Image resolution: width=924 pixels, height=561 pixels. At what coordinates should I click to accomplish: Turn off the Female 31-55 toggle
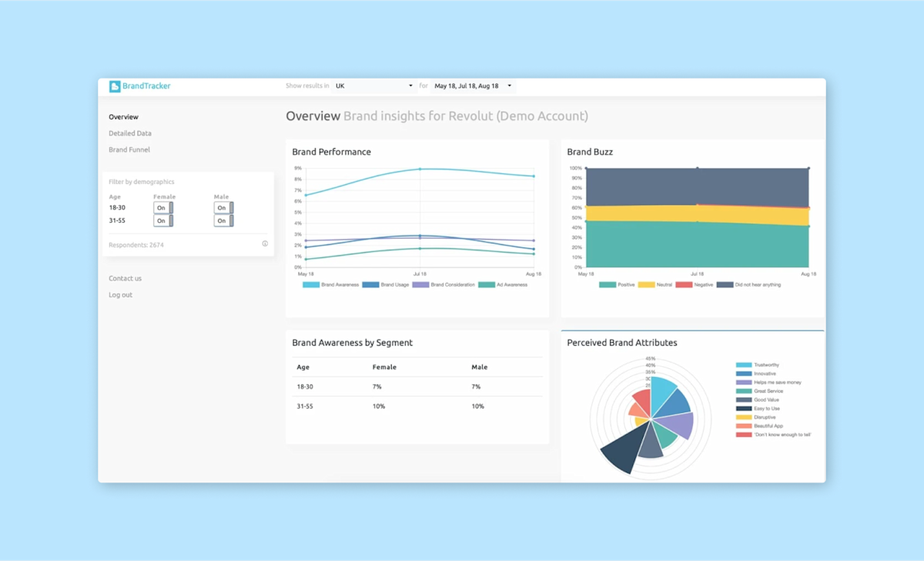coord(162,220)
